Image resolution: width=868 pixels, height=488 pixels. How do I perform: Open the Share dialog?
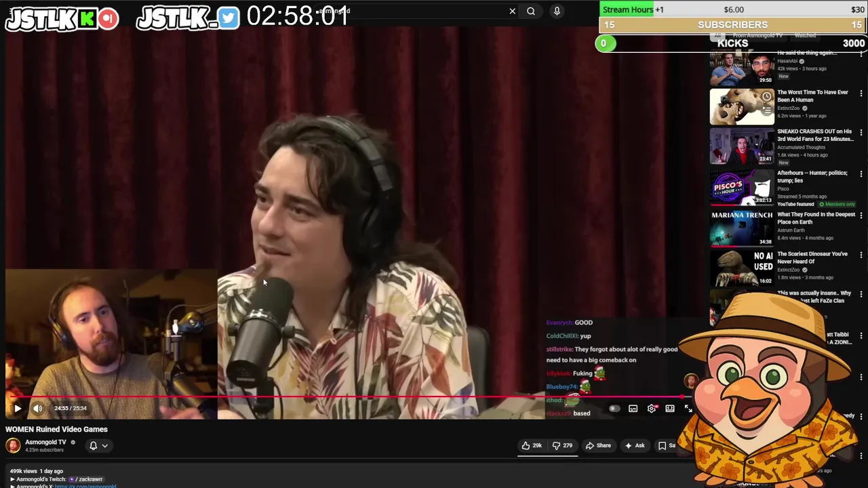pyautogui.click(x=598, y=445)
